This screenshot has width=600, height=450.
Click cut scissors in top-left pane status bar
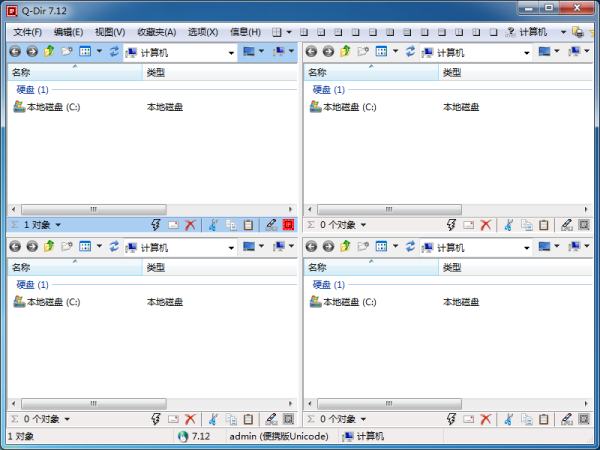(214, 225)
